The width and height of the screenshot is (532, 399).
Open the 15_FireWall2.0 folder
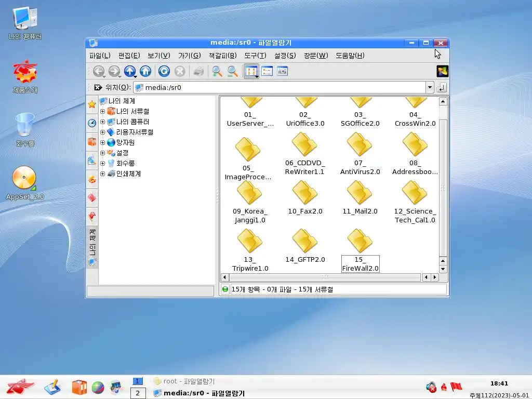[x=360, y=250]
